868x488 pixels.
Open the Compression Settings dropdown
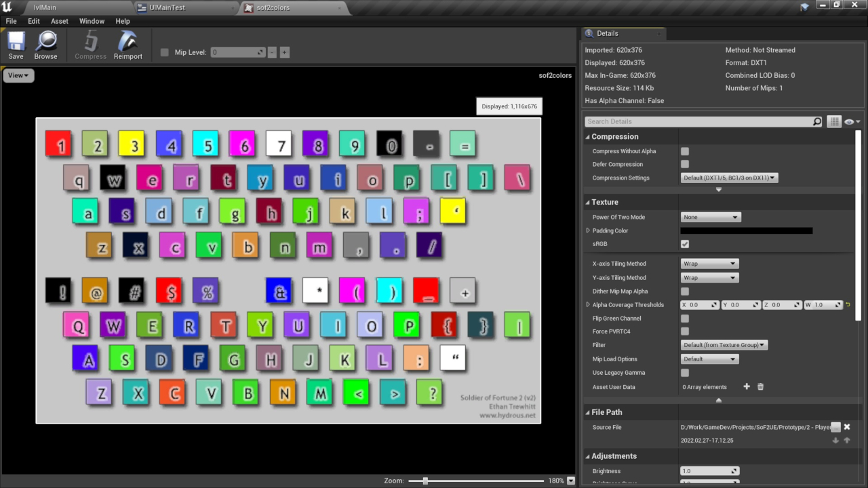[729, 178]
